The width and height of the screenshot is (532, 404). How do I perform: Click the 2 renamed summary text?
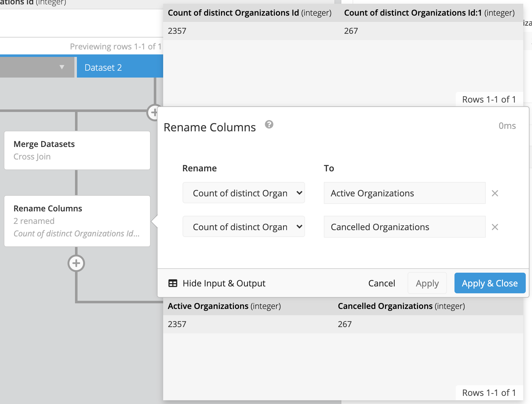34,221
